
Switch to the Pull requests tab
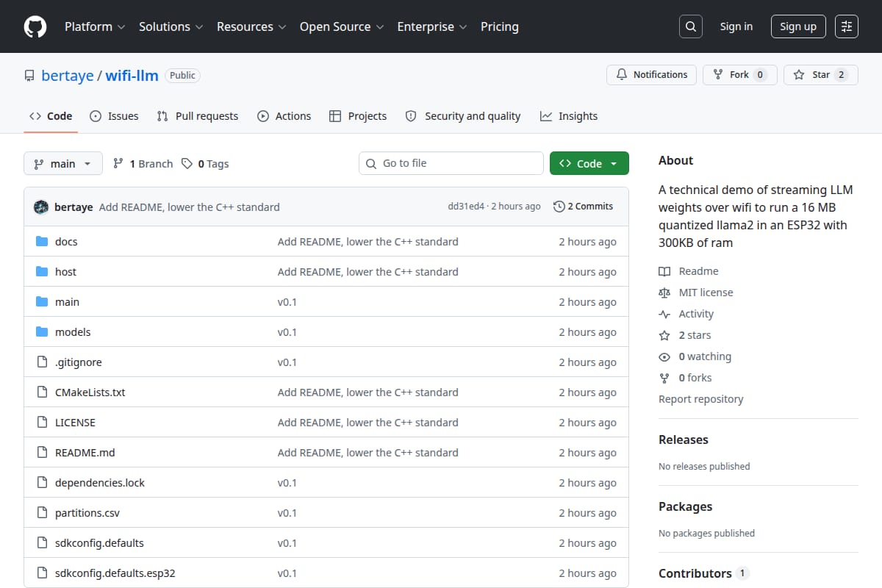pos(198,116)
